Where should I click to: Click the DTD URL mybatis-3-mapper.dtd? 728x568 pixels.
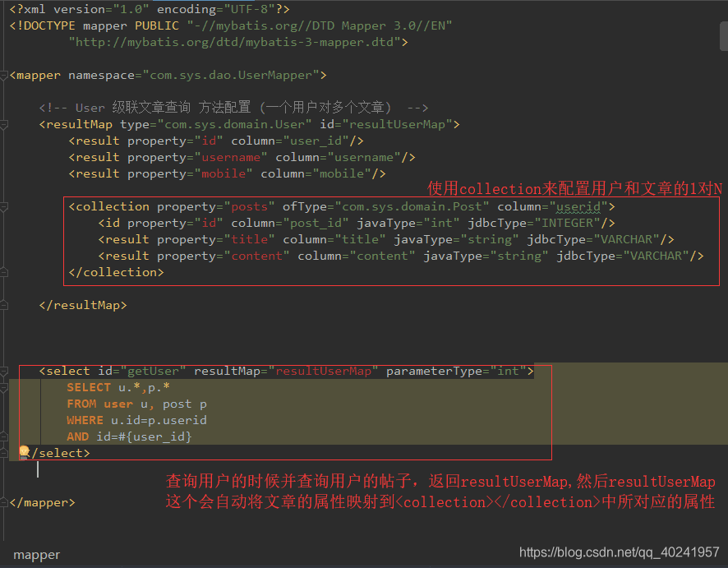click(x=234, y=42)
